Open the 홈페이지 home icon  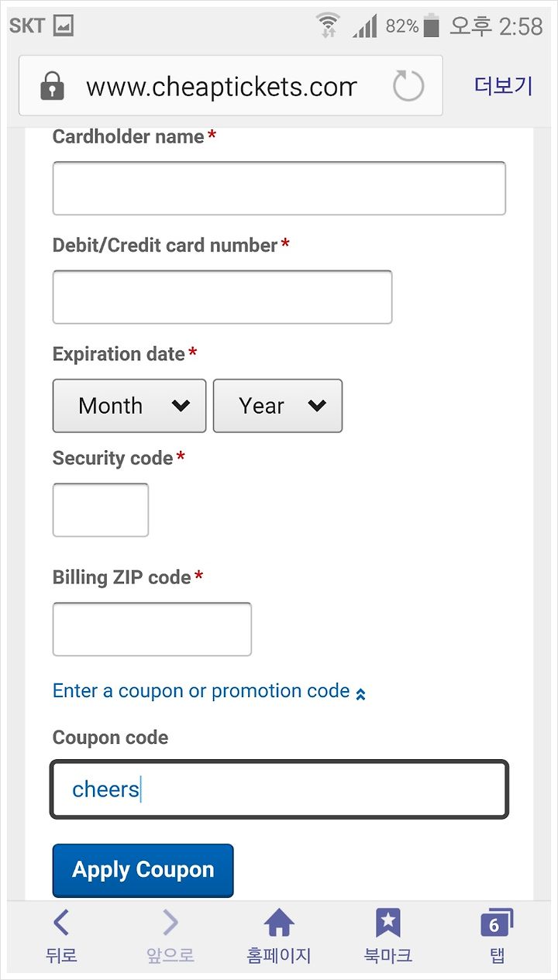point(279,923)
